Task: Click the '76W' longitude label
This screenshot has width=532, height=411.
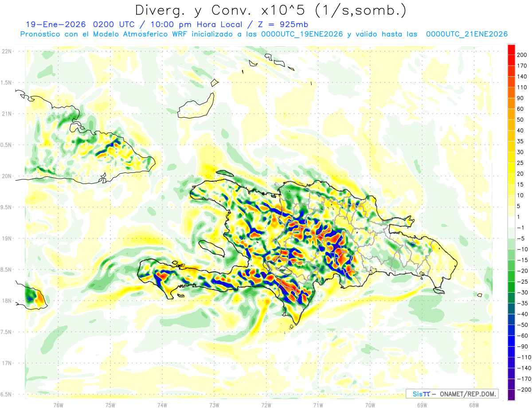Action: [58, 405]
